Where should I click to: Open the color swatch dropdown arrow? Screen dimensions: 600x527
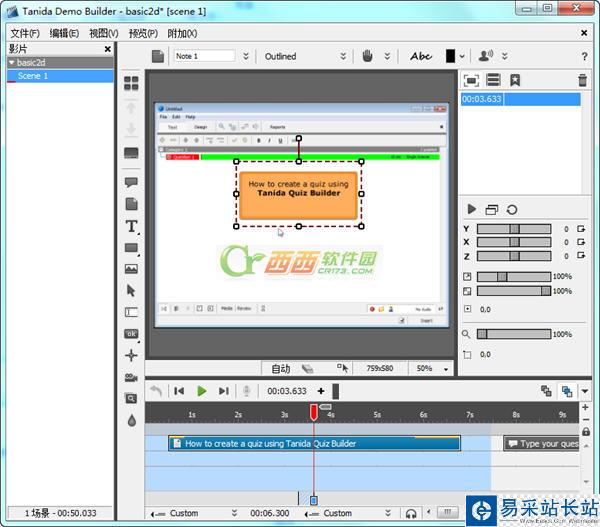coord(462,56)
